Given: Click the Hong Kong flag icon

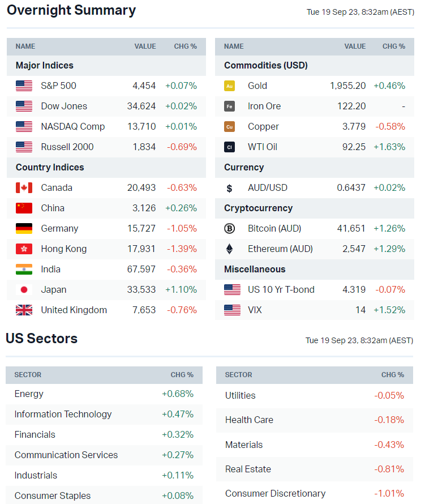Looking at the screenshot, I should click(24, 249).
